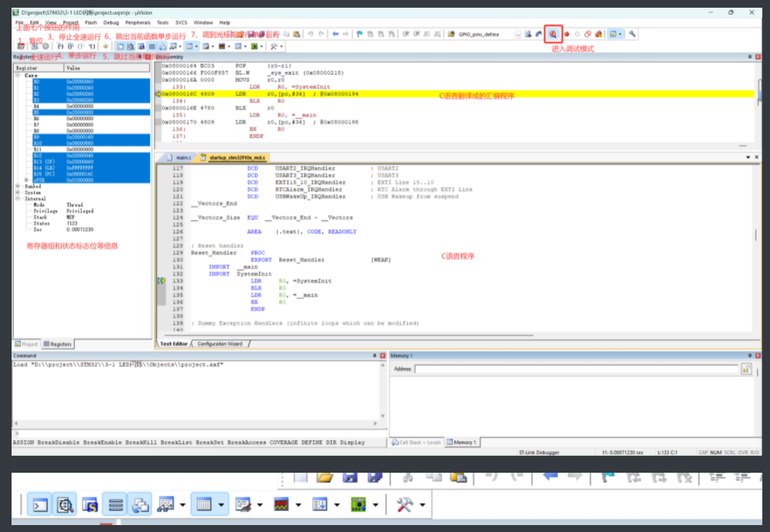Screen dimensions: 770x532
Task: Open enlarged Watch Windows dropdown arrow
Action: click(182, 504)
